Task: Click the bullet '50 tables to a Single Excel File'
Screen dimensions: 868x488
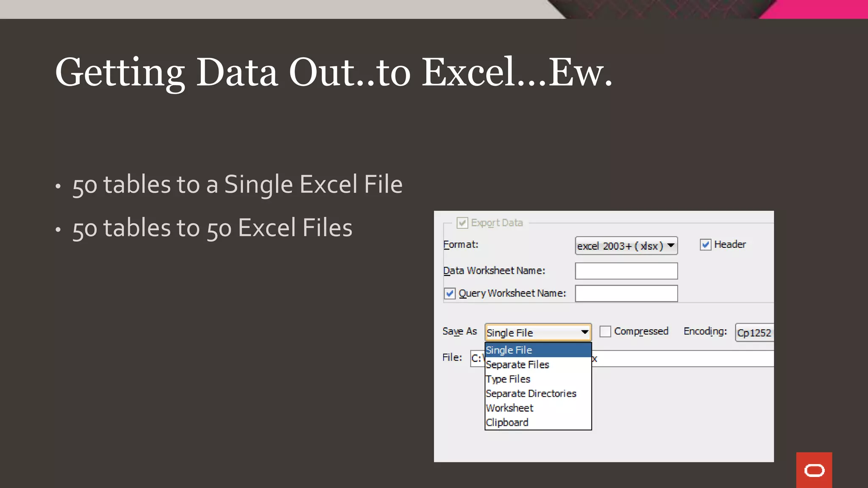Action: (237, 184)
